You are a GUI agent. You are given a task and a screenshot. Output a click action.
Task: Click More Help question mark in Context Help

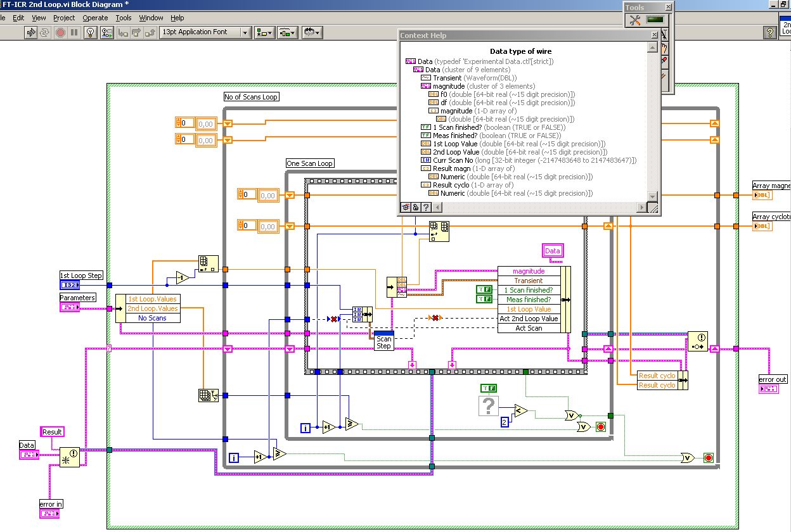click(426, 207)
